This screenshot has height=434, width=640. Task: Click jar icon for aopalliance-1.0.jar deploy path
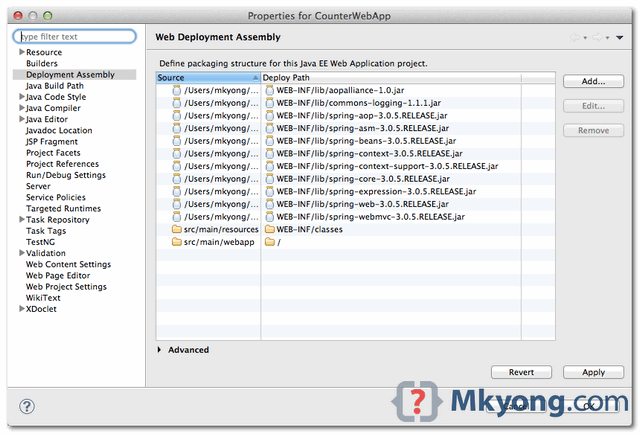click(x=269, y=90)
